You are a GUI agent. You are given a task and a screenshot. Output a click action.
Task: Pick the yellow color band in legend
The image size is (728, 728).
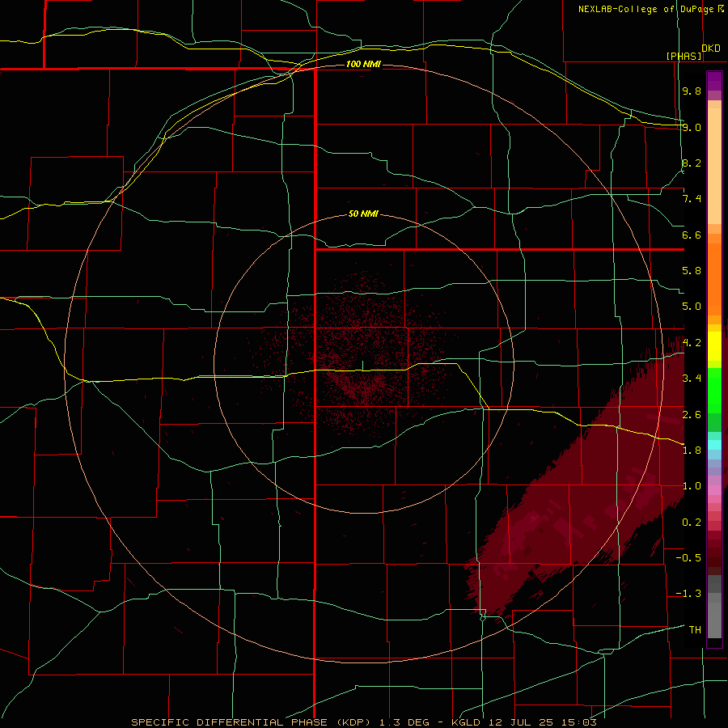pyautogui.click(x=714, y=346)
